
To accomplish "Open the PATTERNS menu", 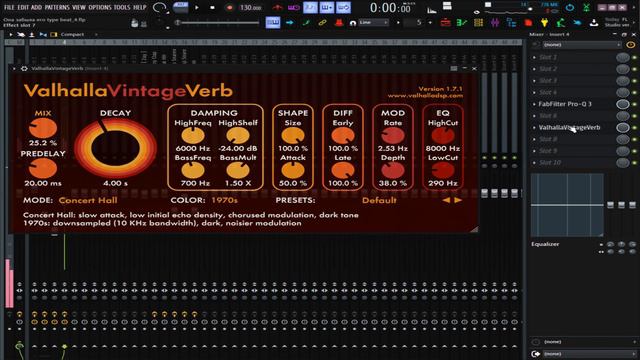I will [x=57, y=7].
